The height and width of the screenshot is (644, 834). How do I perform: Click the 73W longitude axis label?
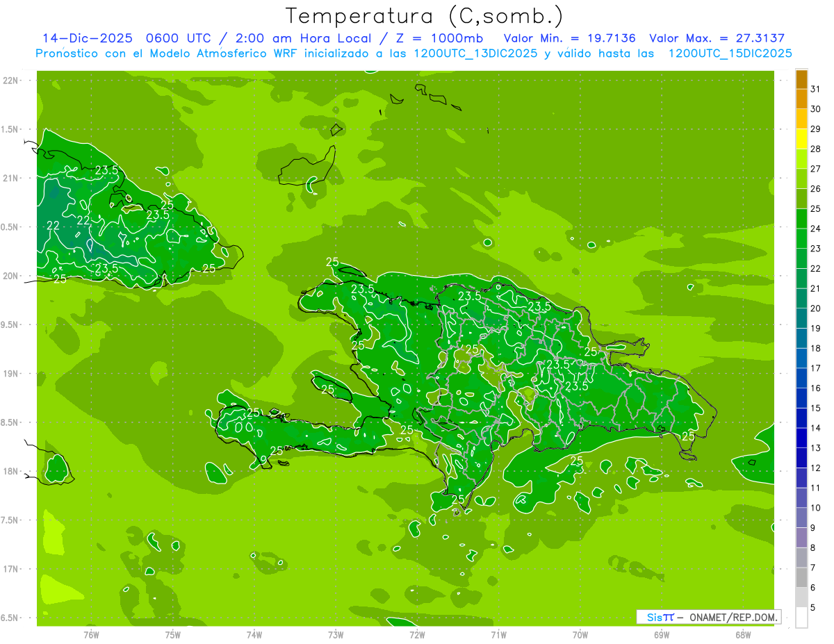(336, 635)
